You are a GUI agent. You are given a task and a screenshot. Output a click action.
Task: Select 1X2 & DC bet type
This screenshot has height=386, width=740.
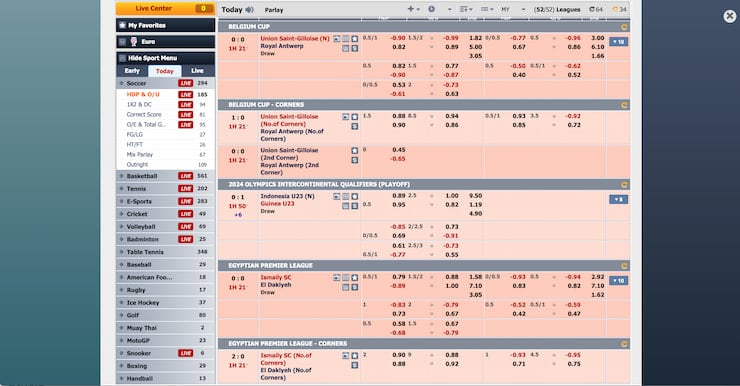pos(139,104)
